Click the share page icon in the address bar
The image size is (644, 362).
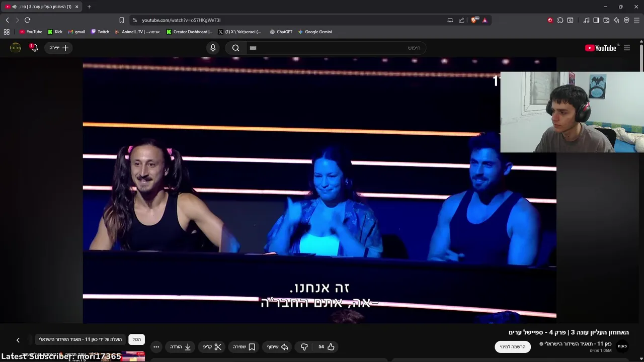[x=461, y=20]
